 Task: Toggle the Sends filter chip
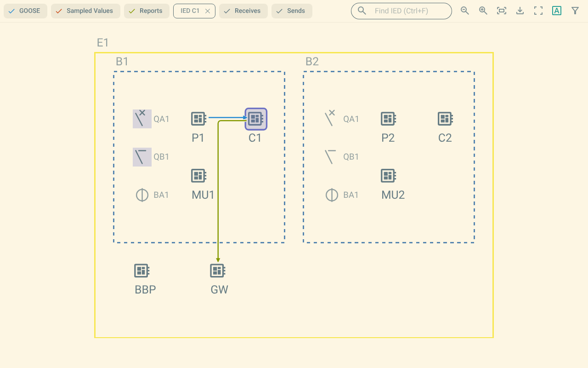pyautogui.click(x=292, y=11)
